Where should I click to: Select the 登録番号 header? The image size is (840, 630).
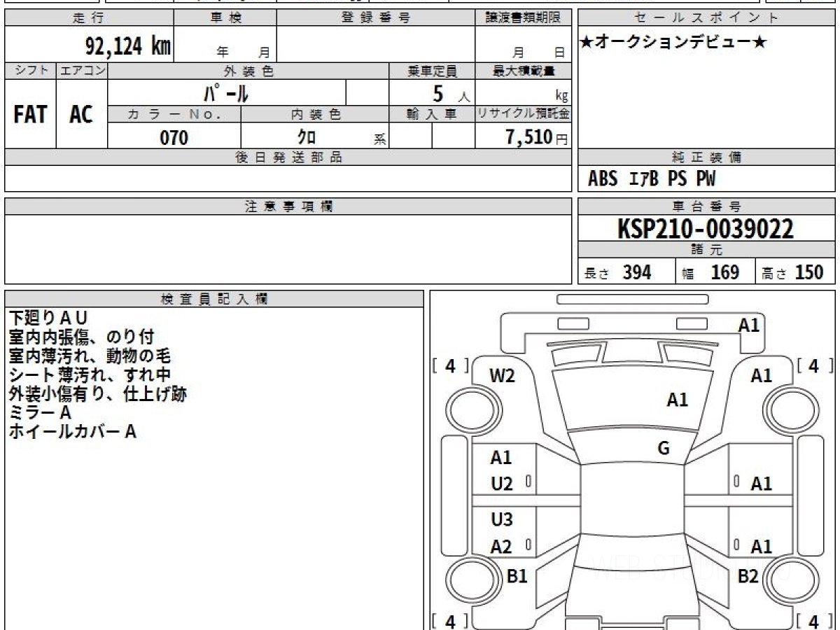376,18
